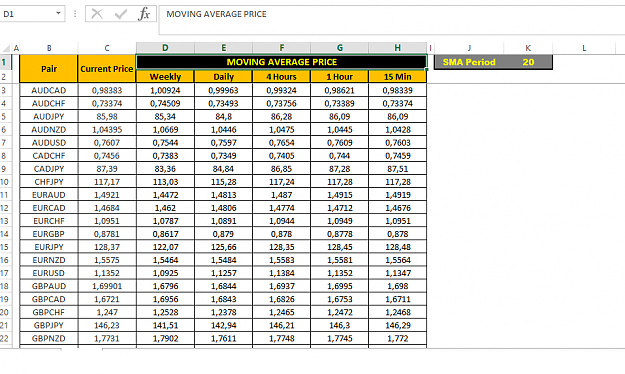Click the Weekly column heading cell
Screen dimensions: 625x374
point(165,77)
